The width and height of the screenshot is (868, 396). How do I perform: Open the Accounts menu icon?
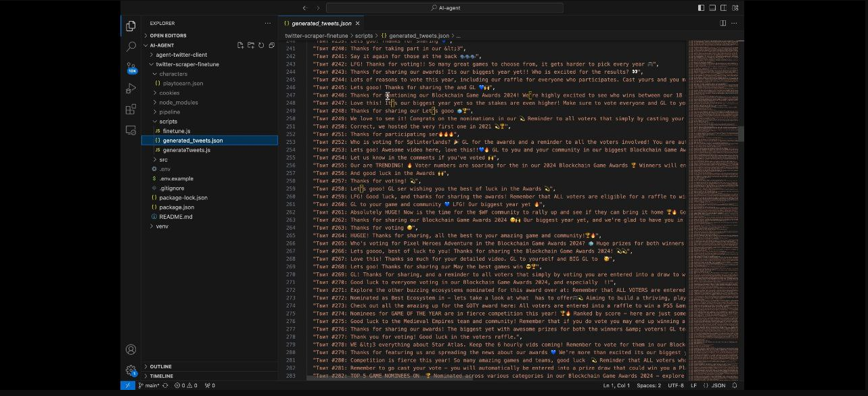[131, 349]
